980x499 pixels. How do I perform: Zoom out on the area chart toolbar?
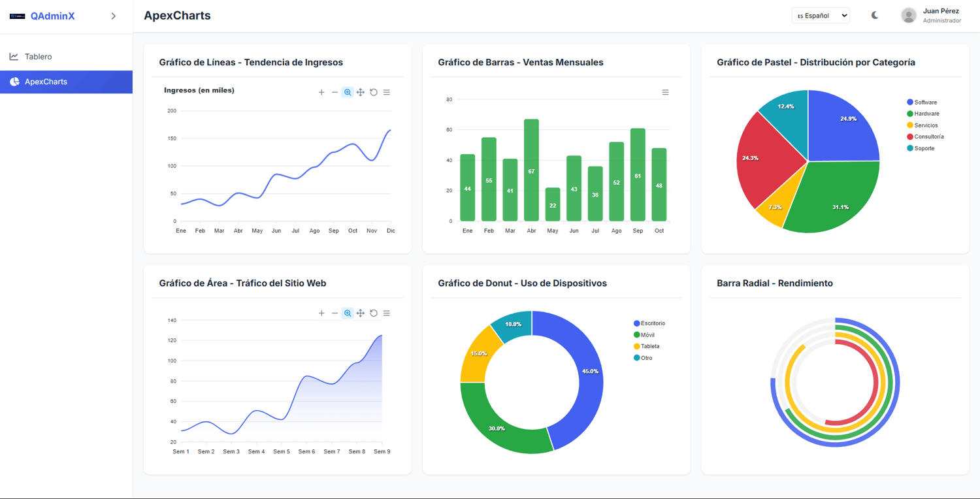(x=335, y=314)
